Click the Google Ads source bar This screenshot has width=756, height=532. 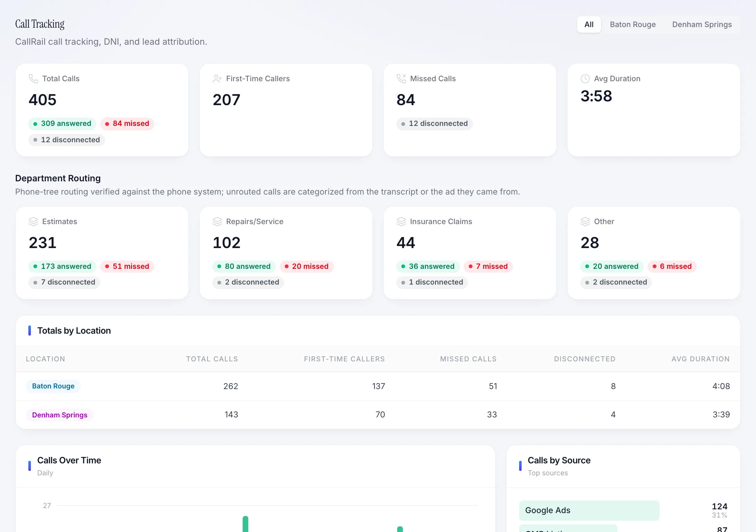point(589,511)
